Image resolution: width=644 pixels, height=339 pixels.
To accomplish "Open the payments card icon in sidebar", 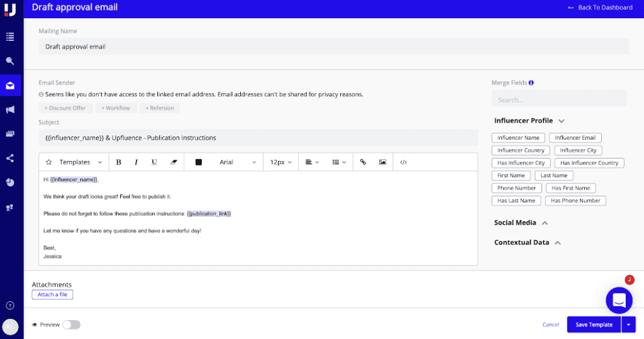I will coord(10,134).
